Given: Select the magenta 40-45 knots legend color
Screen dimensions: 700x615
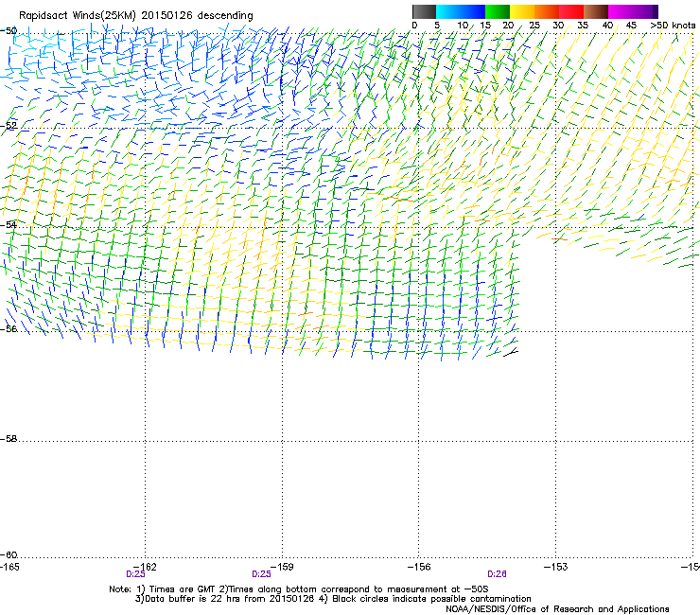Looking at the screenshot, I should click(x=621, y=11).
